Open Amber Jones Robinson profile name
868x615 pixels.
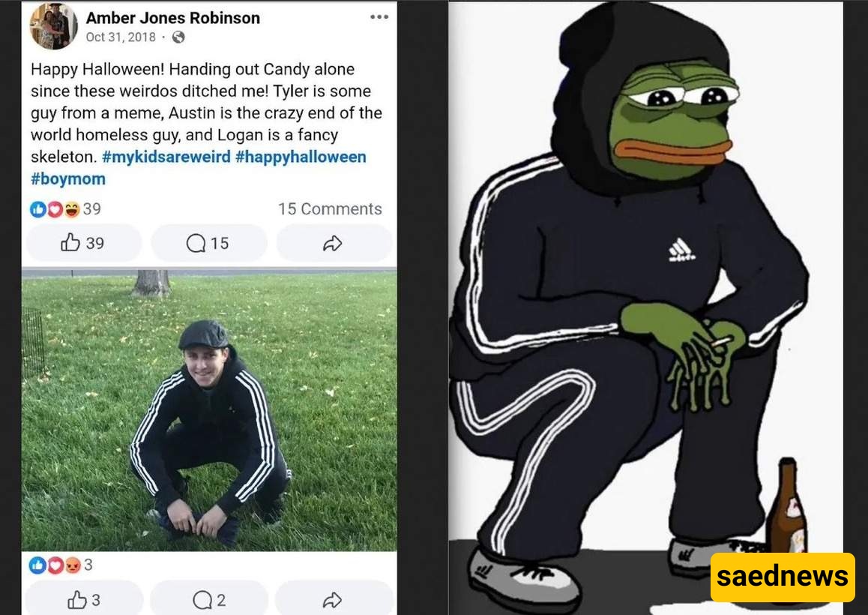pyautogui.click(x=172, y=18)
